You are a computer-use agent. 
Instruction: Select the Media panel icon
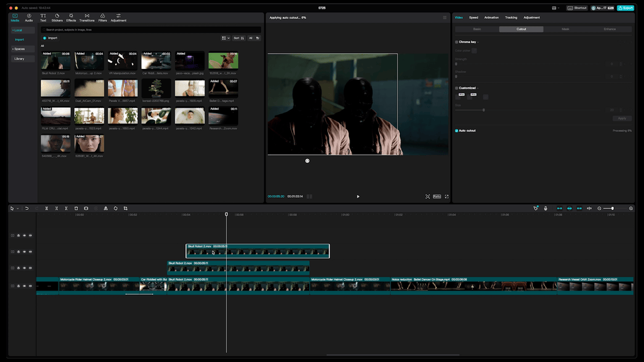[15, 17]
